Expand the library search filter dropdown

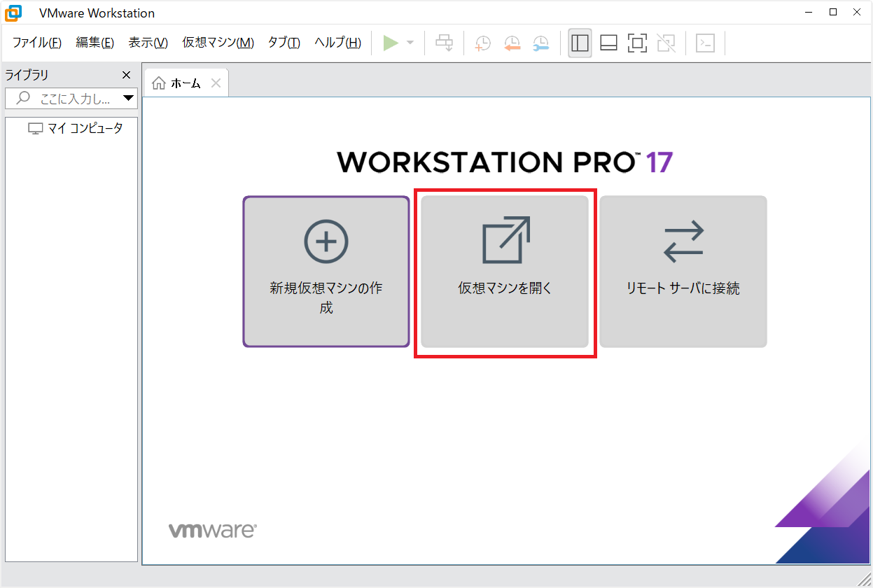click(x=128, y=98)
